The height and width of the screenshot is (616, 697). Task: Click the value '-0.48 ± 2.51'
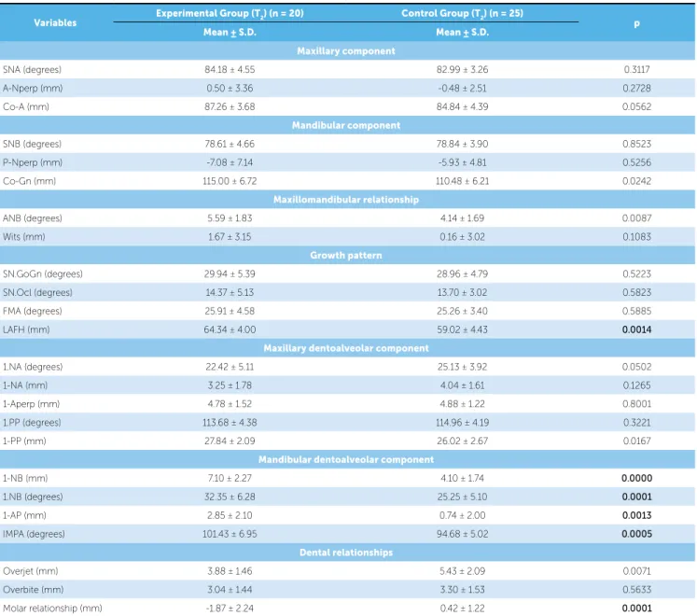(x=462, y=89)
